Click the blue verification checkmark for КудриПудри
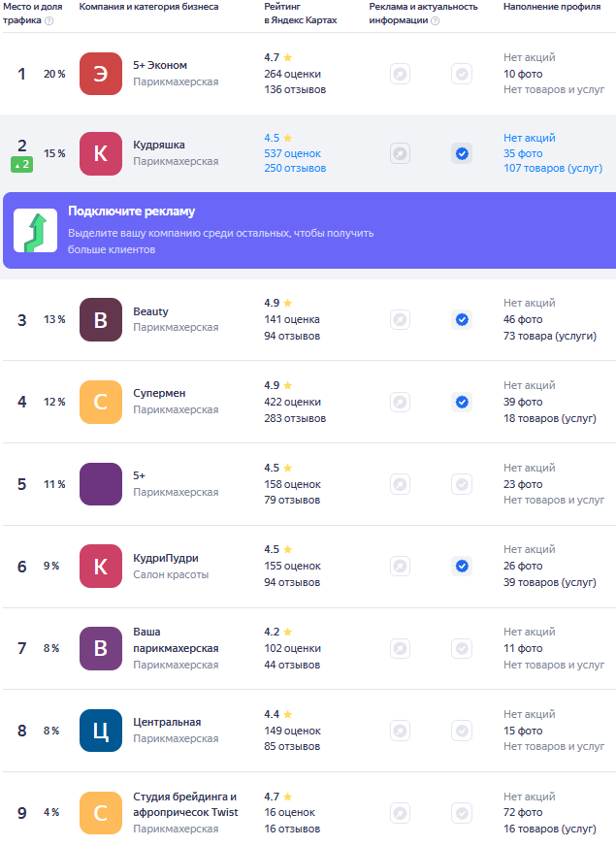Screen dimensions: 616x846 tap(462, 566)
